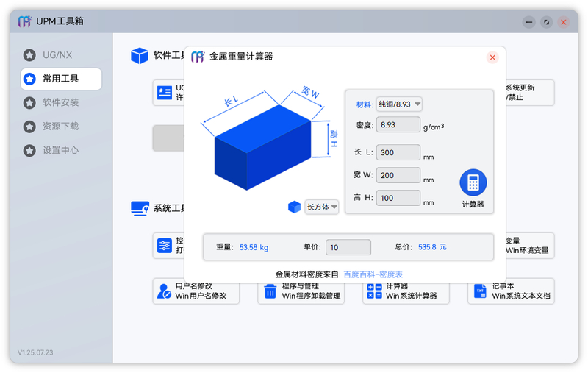Open the 材料 dropdown showing 纯铜/8.93

click(399, 104)
